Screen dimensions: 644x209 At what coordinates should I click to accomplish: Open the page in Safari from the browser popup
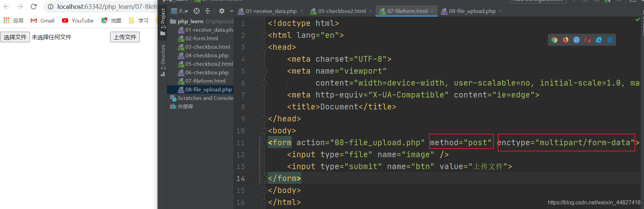pyautogui.click(x=577, y=40)
